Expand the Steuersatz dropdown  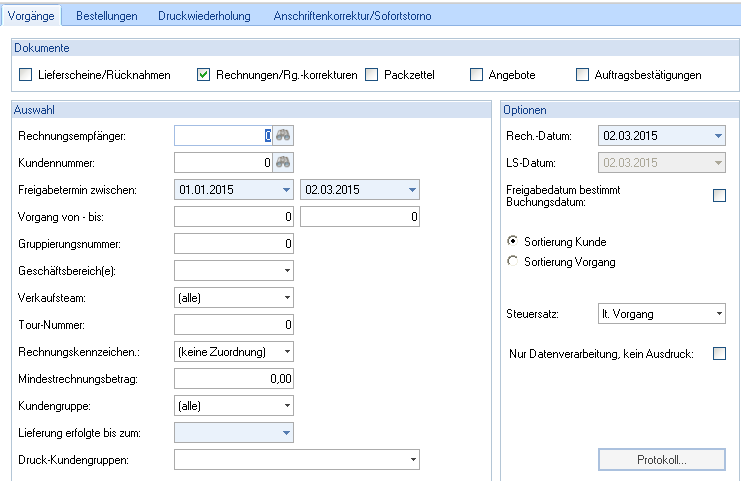pos(718,314)
